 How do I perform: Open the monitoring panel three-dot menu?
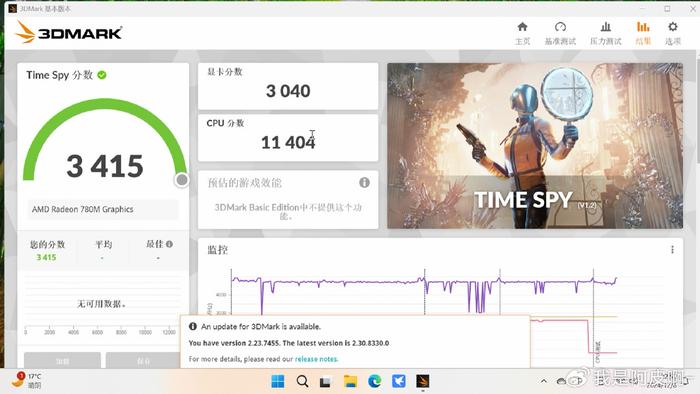[x=672, y=250]
